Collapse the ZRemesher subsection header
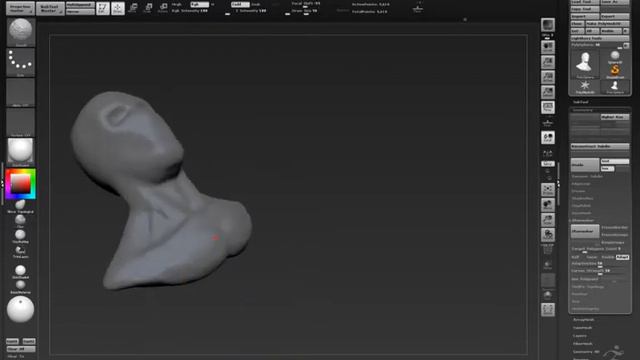Screen dimensions: 640x360 point(583,221)
